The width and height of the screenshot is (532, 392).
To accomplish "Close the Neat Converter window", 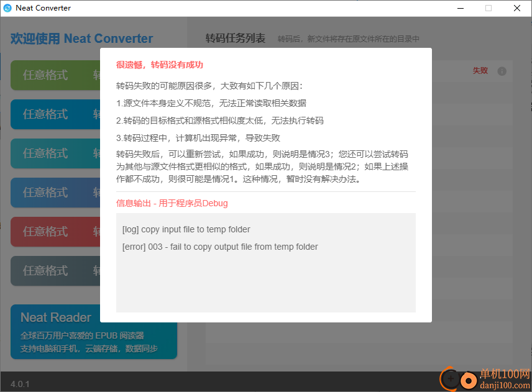I will pyautogui.click(x=516, y=8).
